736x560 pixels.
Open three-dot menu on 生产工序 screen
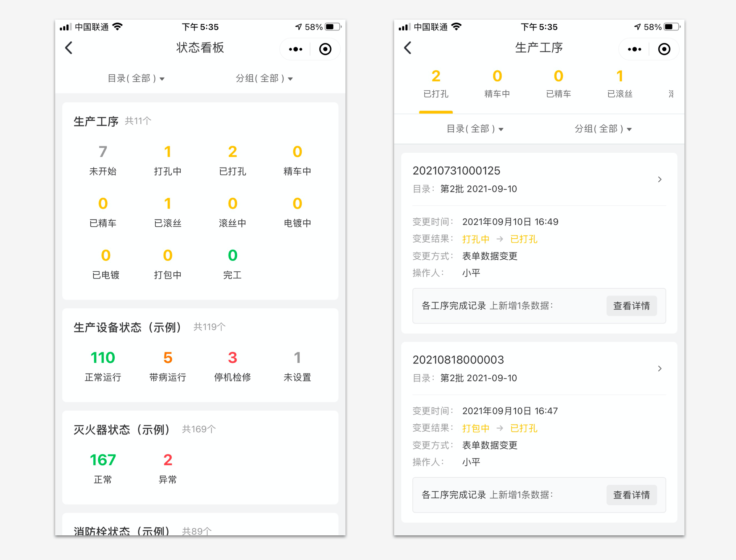(634, 49)
